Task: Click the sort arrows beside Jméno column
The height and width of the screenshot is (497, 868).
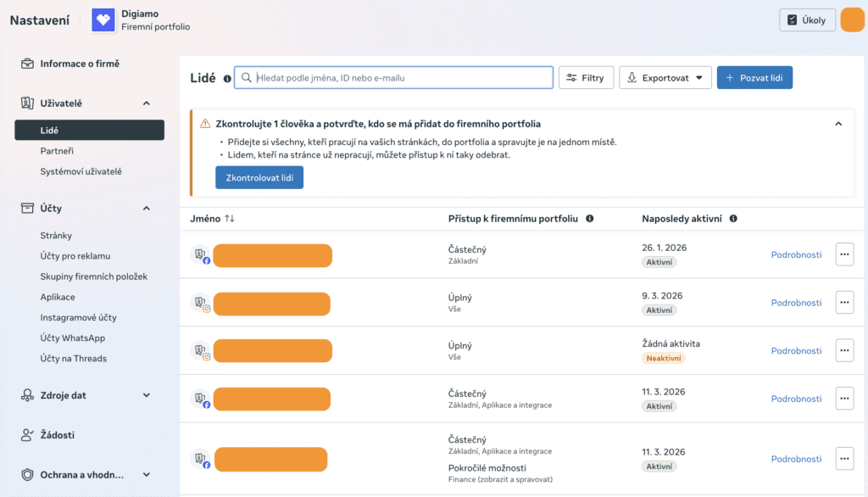Action: point(230,219)
